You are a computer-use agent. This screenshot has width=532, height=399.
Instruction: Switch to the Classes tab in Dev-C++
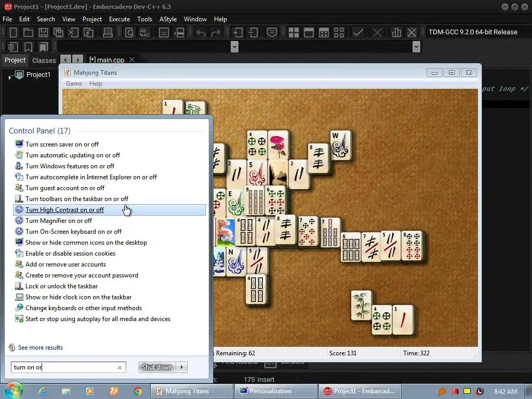[44, 60]
